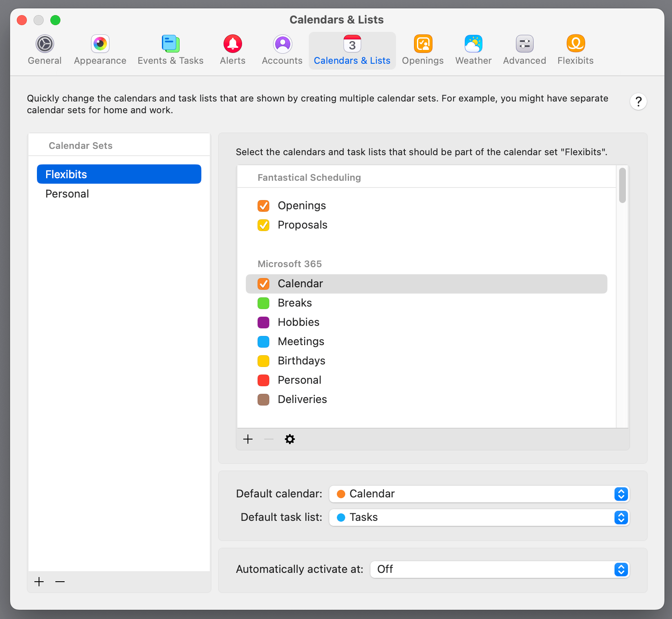Select the Calendars & Lists calendar icon
672x619 pixels.
352,44
